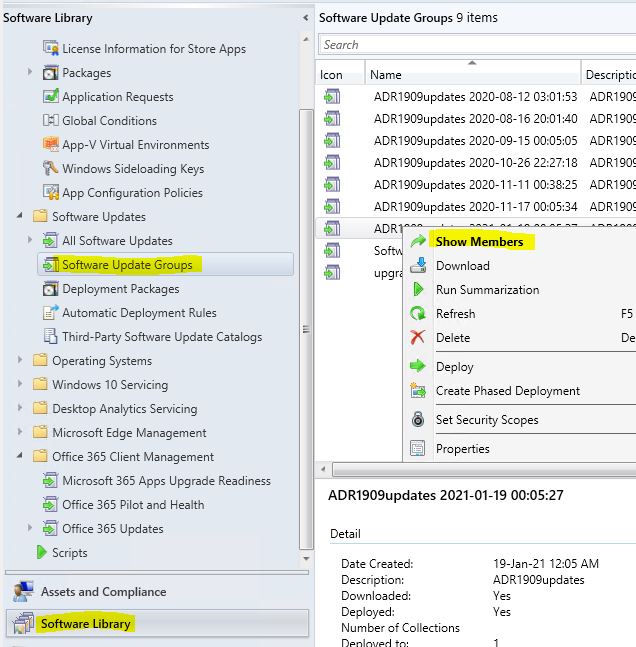
Task: Select Deploy in the context menu
Action: click(454, 367)
